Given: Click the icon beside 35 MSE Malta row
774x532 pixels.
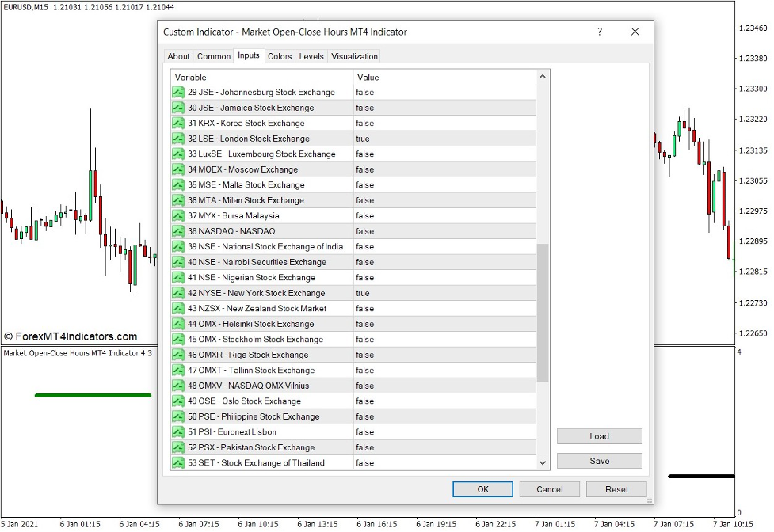Looking at the screenshot, I should [178, 185].
